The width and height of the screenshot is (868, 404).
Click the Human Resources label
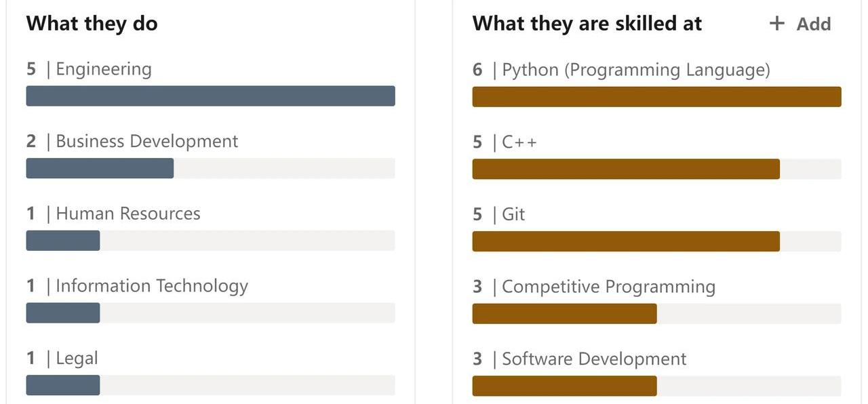(128, 214)
